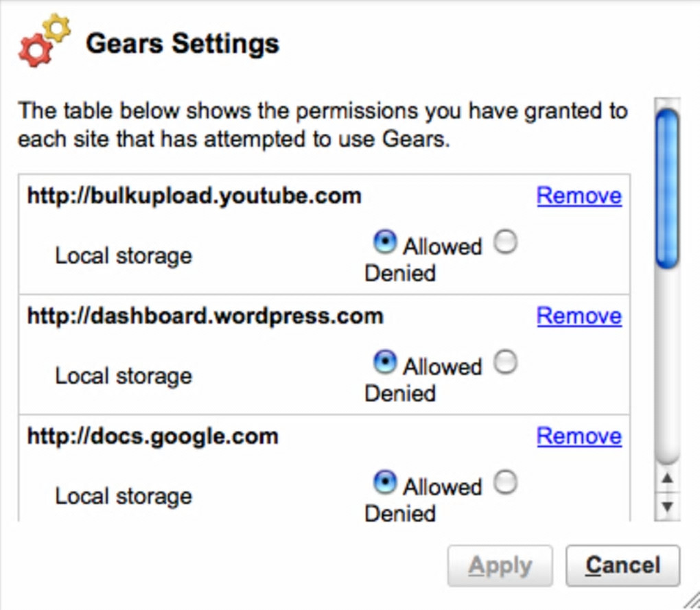Remove dashboard.wordpress.com permissions
Screen dimensions: 700x610
579,316
